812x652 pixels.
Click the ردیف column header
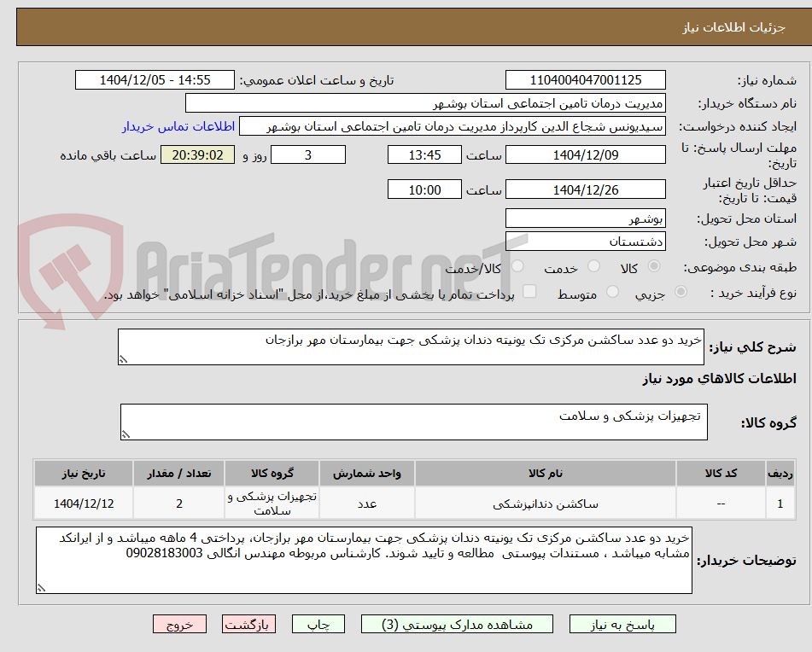(x=780, y=474)
